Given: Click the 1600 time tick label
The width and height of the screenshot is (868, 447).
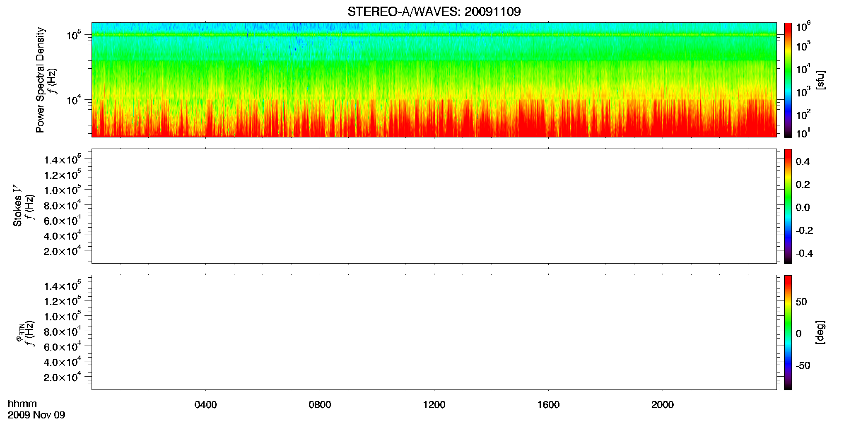Looking at the screenshot, I should pyautogui.click(x=548, y=405).
